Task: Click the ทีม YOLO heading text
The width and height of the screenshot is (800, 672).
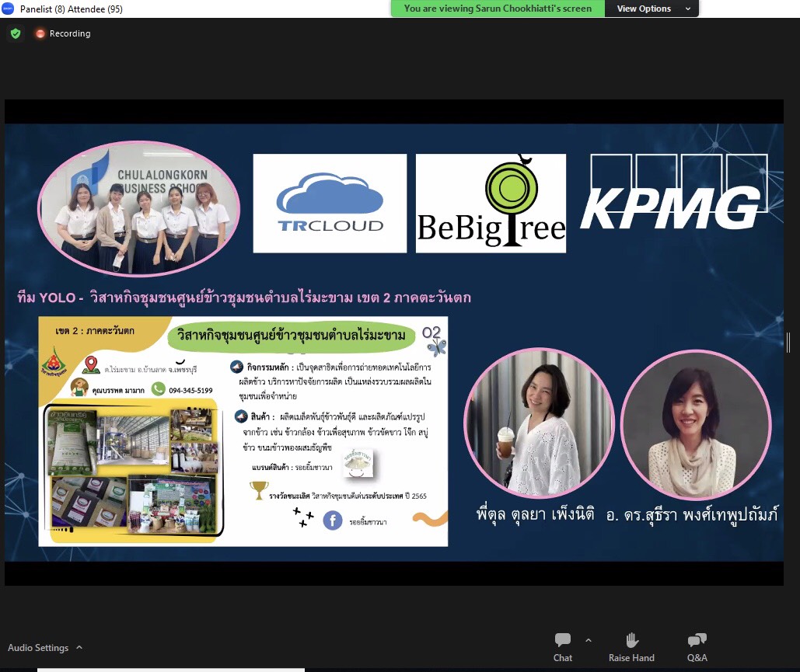Action: (x=244, y=298)
